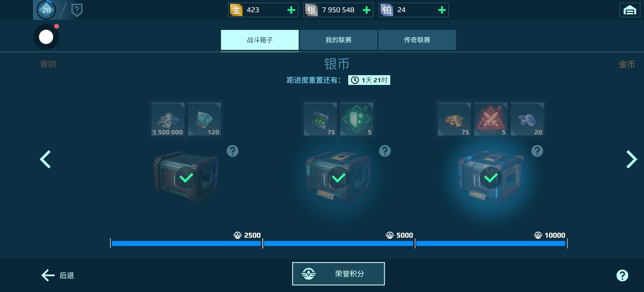
Task: Open help icon at bottom right
Action: pyautogui.click(x=622, y=275)
